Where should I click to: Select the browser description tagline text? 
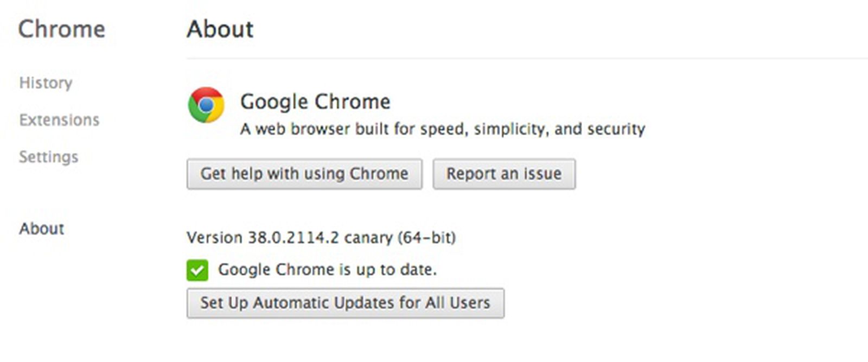pyautogui.click(x=442, y=129)
